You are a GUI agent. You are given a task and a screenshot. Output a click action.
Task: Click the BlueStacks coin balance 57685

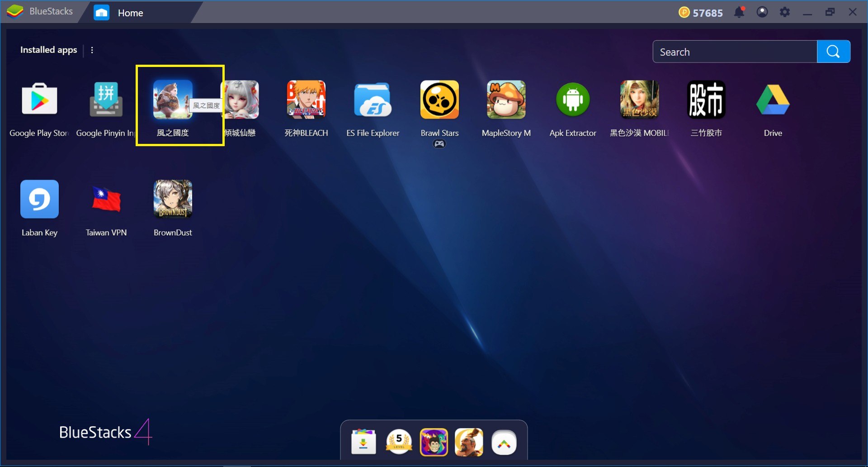701,13
